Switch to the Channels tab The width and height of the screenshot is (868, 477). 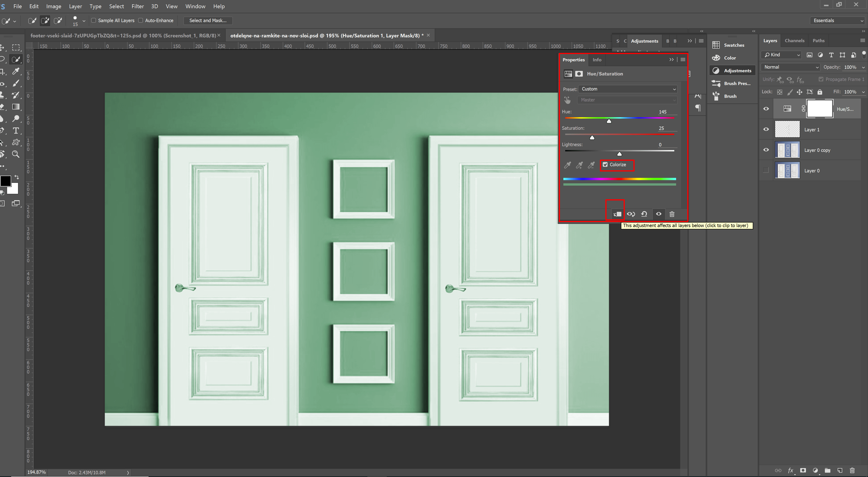click(794, 41)
